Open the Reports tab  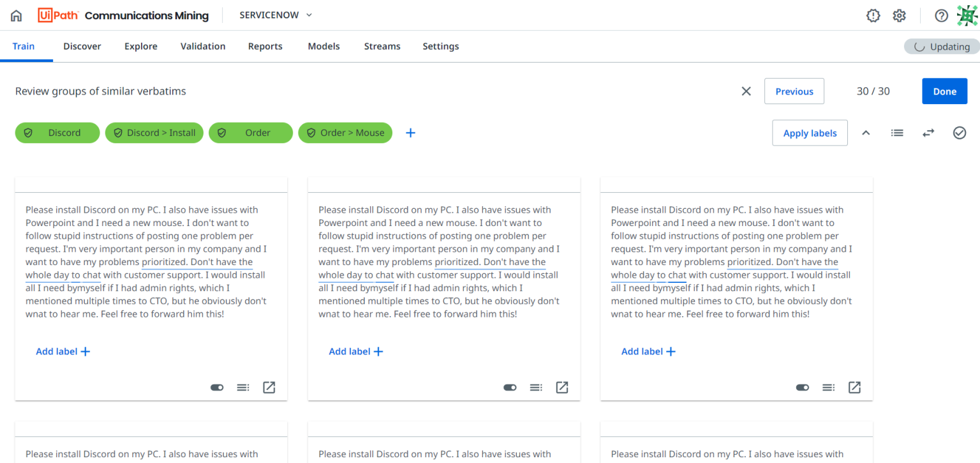pyautogui.click(x=265, y=46)
